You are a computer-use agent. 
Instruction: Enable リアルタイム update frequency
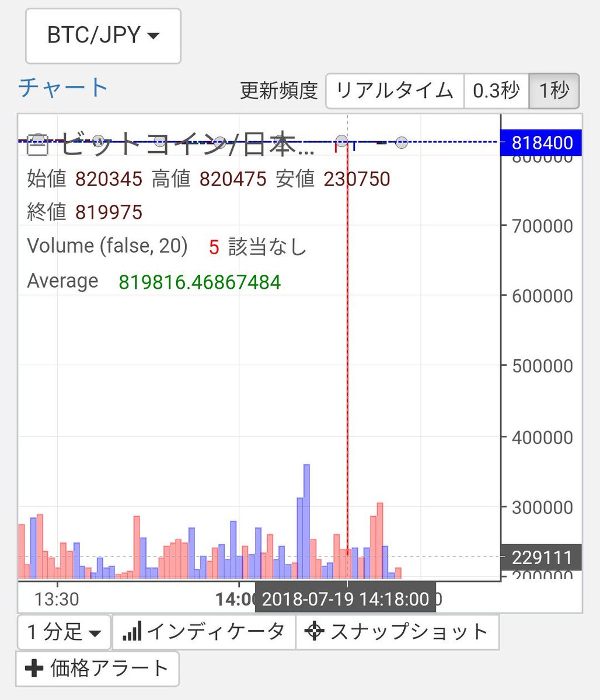395,91
